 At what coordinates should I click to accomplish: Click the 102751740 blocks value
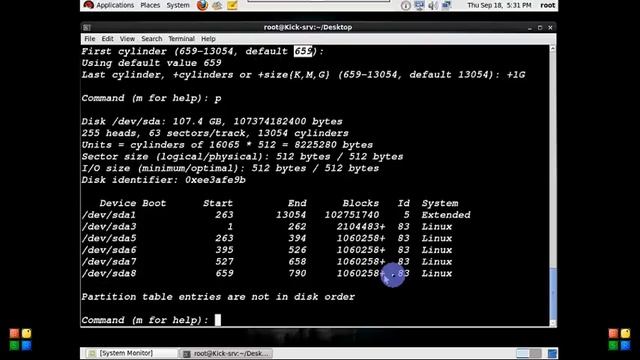(352, 215)
